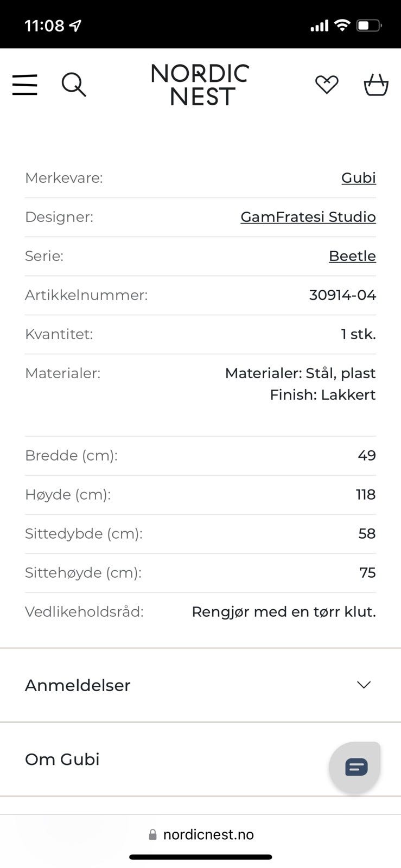Tap the home indicator bar

coord(200,857)
